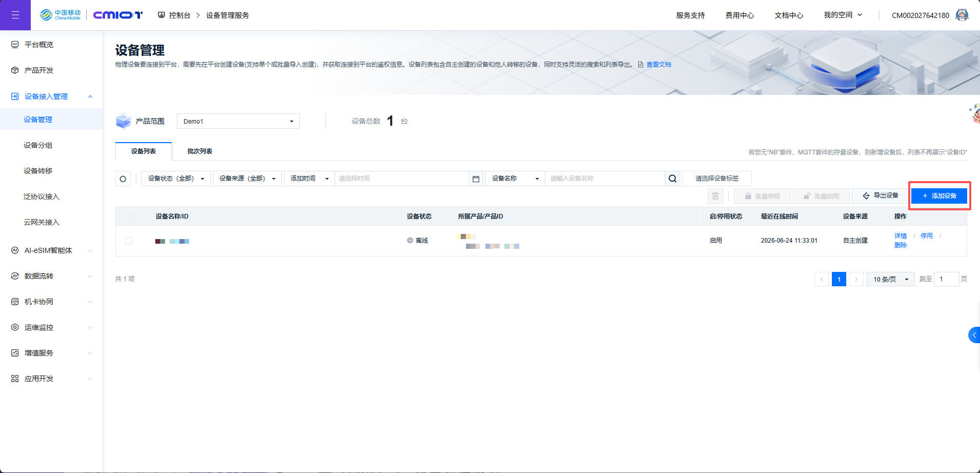Open the 添加时间 dropdown

pyautogui.click(x=310, y=179)
